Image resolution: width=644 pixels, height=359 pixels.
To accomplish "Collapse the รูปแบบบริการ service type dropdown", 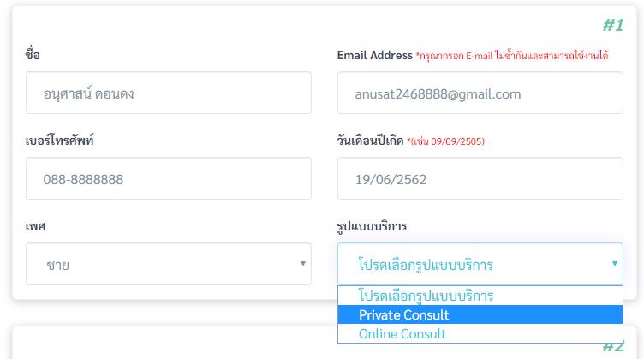I will [x=480, y=264].
